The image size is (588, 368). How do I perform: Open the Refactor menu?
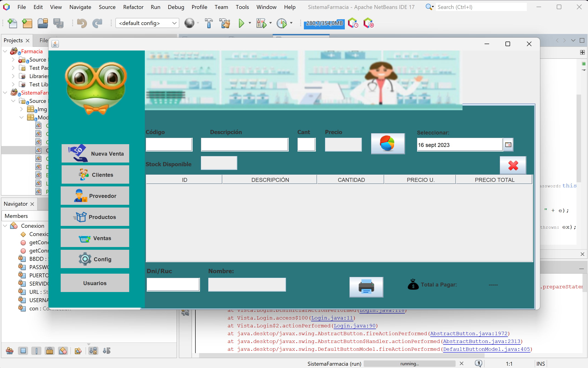pyautogui.click(x=133, y=7)
